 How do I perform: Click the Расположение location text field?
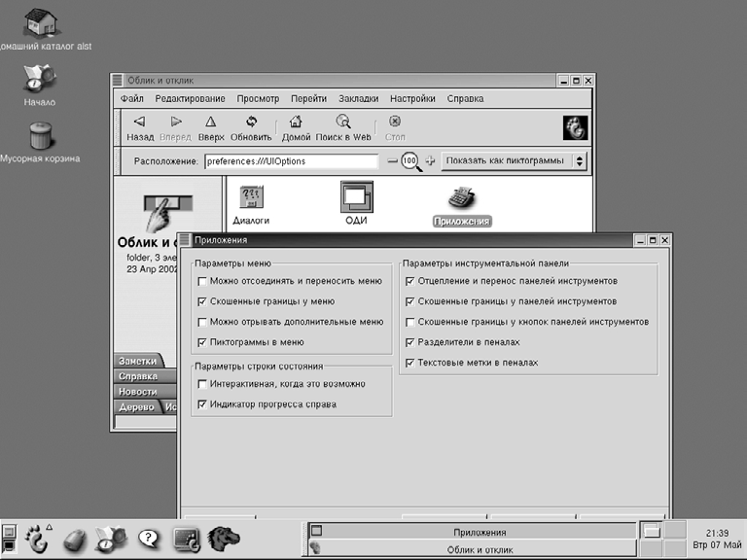click(290, 161)
